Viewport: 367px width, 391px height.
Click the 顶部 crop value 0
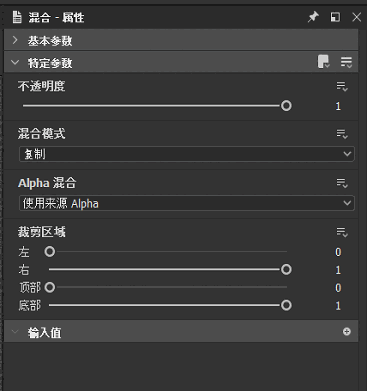(338, 288)
